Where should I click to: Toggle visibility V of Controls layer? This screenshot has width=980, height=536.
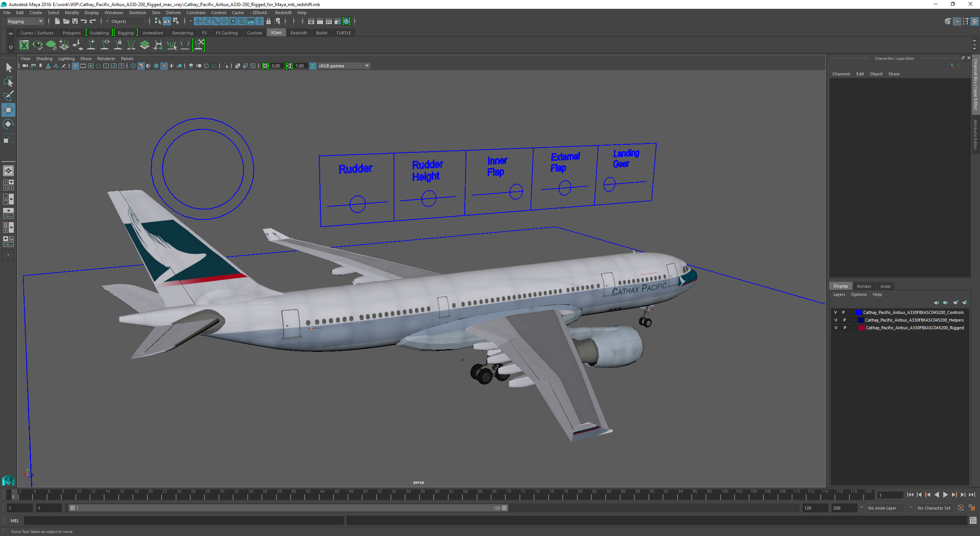click(x=836, y=312)
